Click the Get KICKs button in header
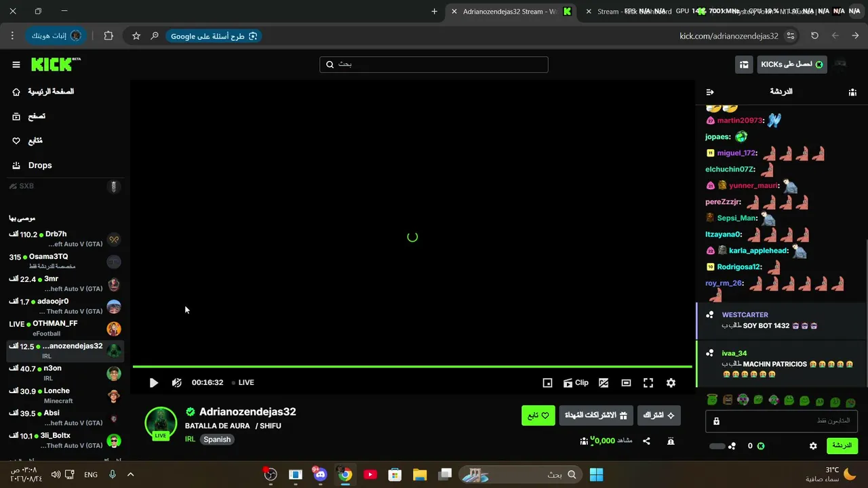Viewport: 868px width, 488px height. pos(792,64)
